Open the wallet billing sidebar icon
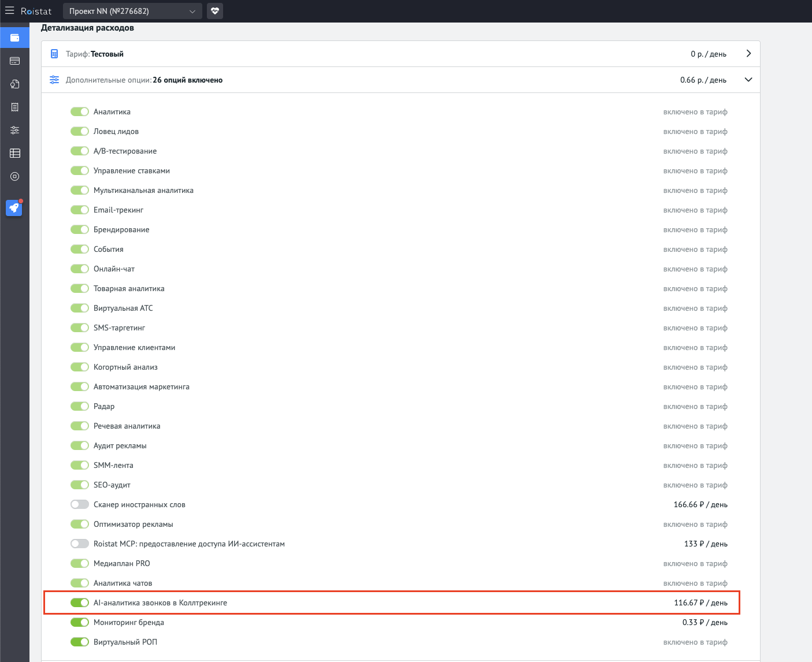This screenshot has width=812, height=662. pos(15,38)
